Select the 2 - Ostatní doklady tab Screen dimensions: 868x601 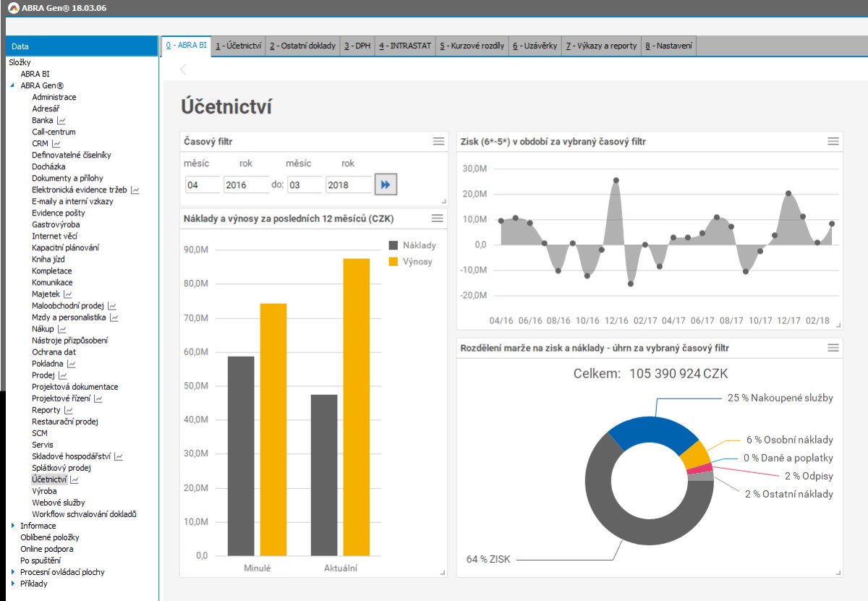point(303,46)
